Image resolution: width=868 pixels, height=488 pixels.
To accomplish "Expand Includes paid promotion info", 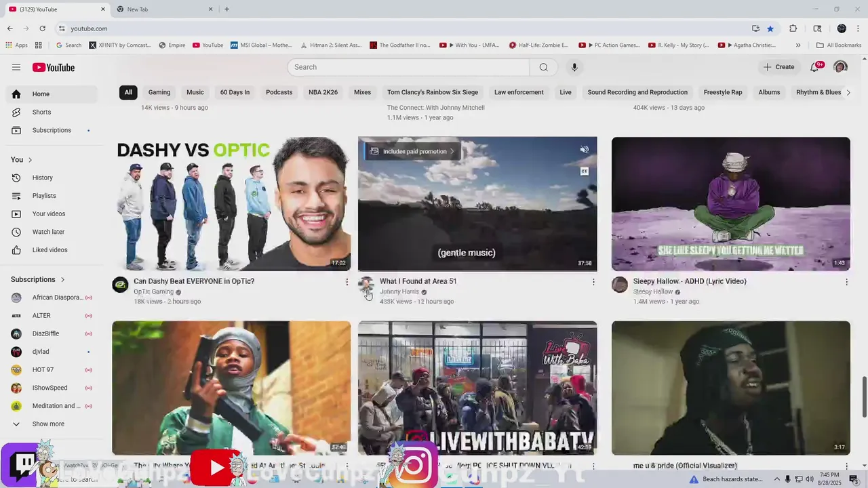I will (x=413, y=151).
